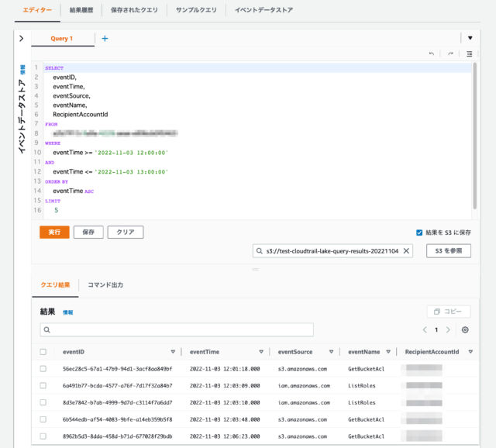Image resolution: width=496 pixels, height=448 pixels.
Task: Click the 情報 link in the side panel
Action: point(22,70)
